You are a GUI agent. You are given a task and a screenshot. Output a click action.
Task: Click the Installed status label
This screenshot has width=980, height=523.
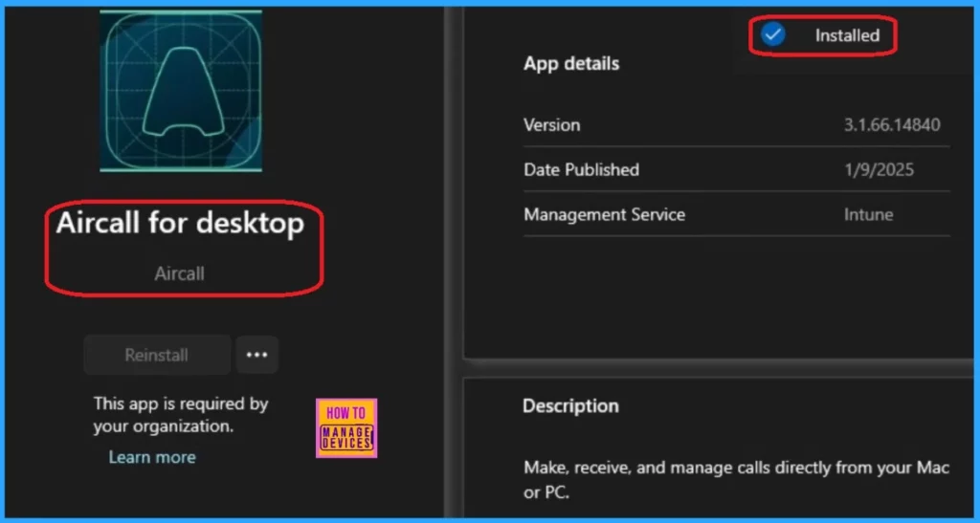click(x=847, y=35)
